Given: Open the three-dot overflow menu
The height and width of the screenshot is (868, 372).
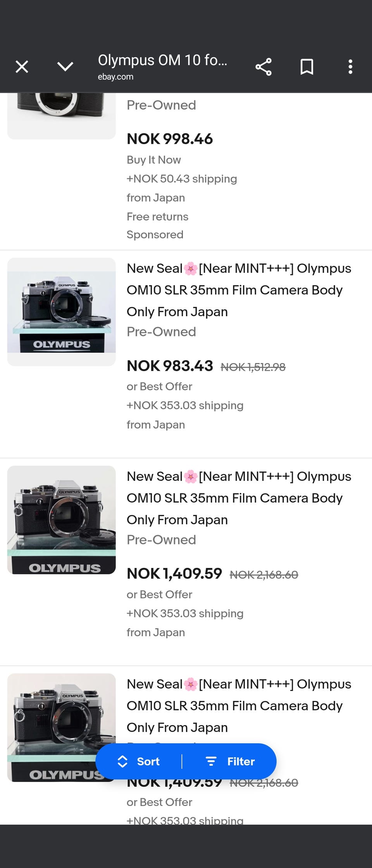Looking at the screenshot, I should point(350,67).
